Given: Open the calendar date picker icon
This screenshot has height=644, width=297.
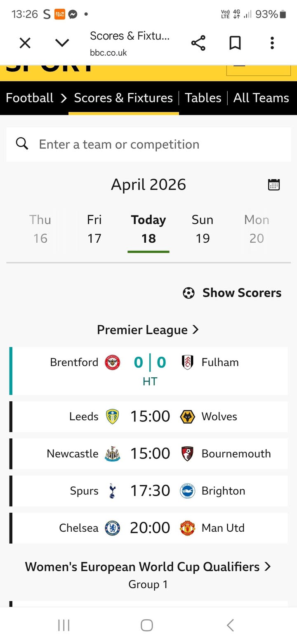Looking at the screenshot, I should tap(274, 185).
